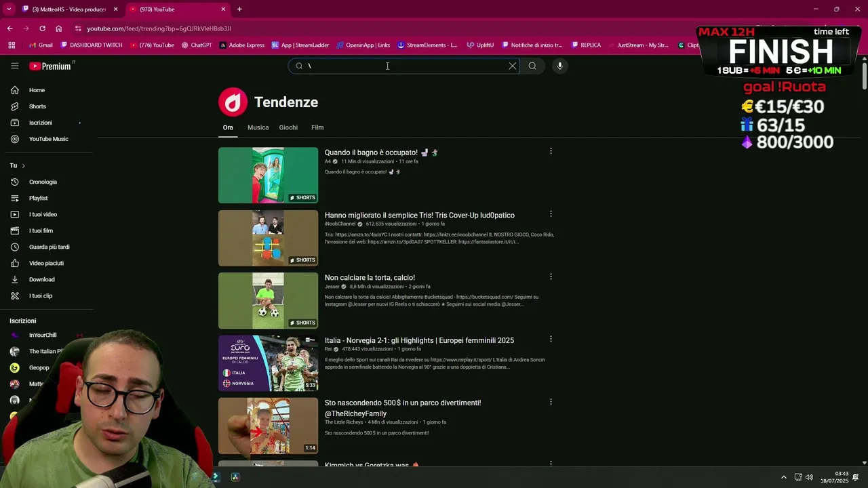The image size is (868, 488).
Task: Open the taskbar clock showing 03:43
Action: click(834, 477)
